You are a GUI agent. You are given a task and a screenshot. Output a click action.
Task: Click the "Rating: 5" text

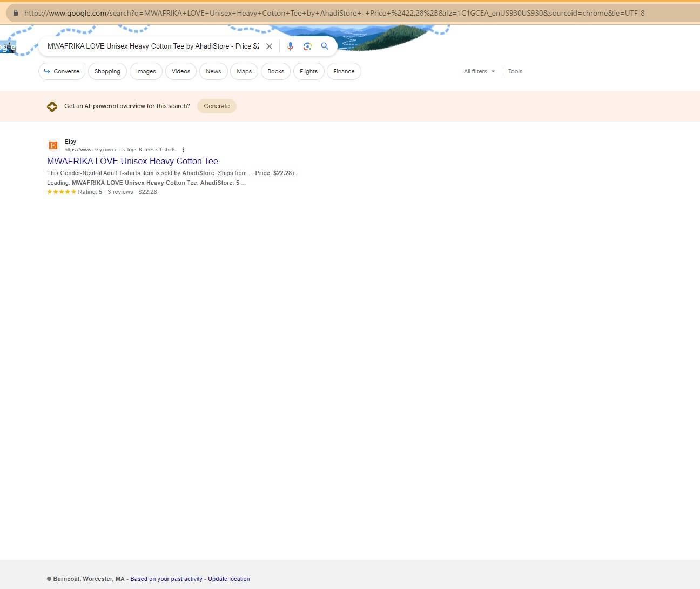point(90,192)
